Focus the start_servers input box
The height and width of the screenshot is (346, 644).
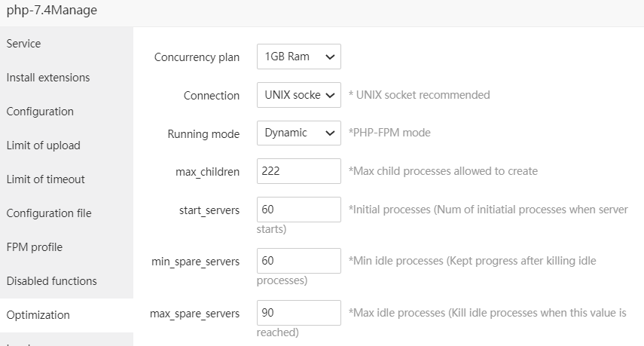tap(298, 210)
